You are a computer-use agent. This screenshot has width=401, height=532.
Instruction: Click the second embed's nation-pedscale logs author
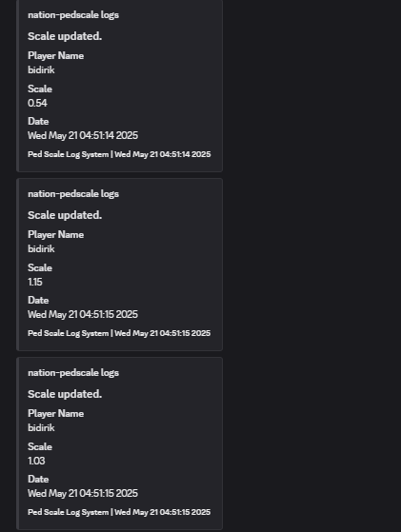(x=73, y=194)
